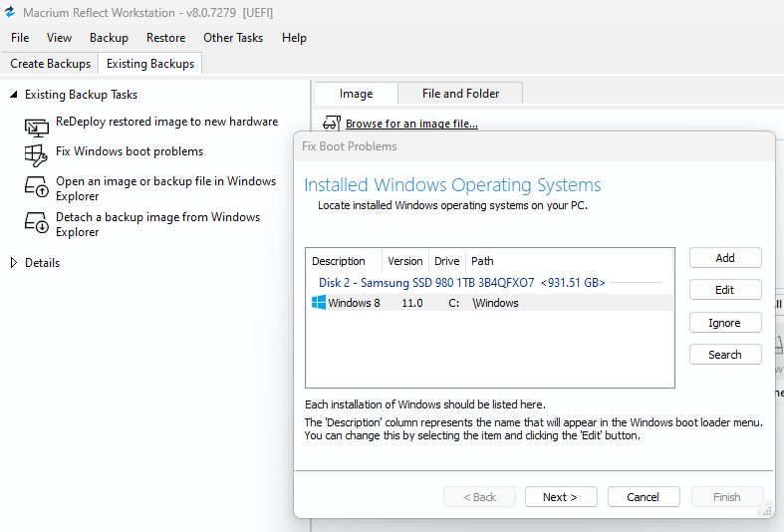
Task: Select ReDeploy restored image to new hardware
Action: [x=166, y=122]
